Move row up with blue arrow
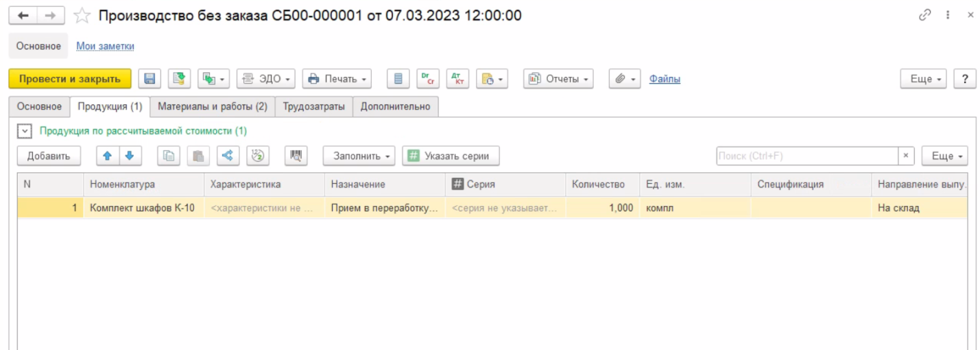980x350 pixels. pyautogui.click(x=107, y=156)
